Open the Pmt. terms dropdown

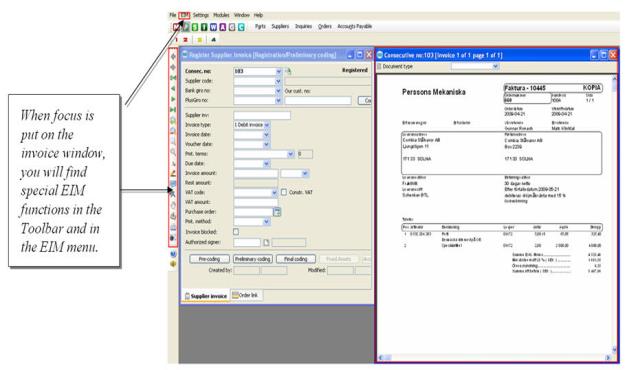coord(291,154)
